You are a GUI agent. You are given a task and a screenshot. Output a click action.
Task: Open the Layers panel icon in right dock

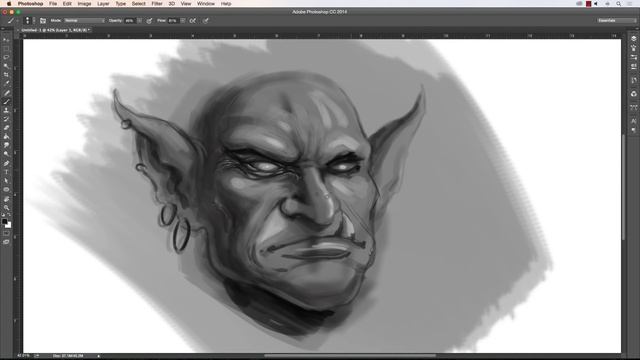633,38
